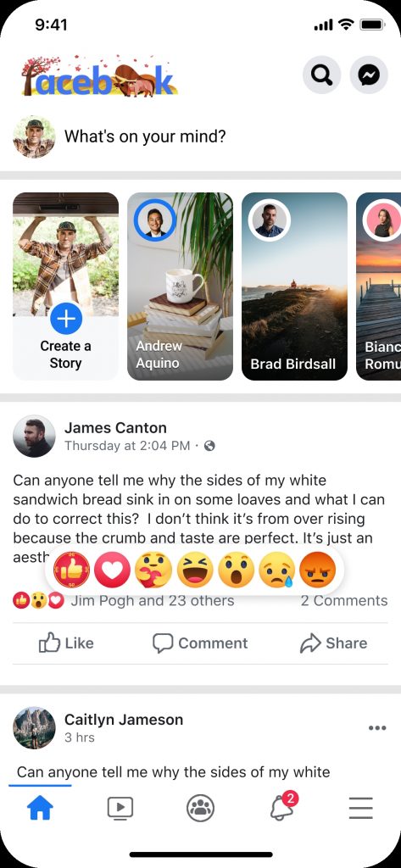The height and width of the screenshot is (868, 401).
Task: Open the 2 Comments link
Action: [344, 601]
